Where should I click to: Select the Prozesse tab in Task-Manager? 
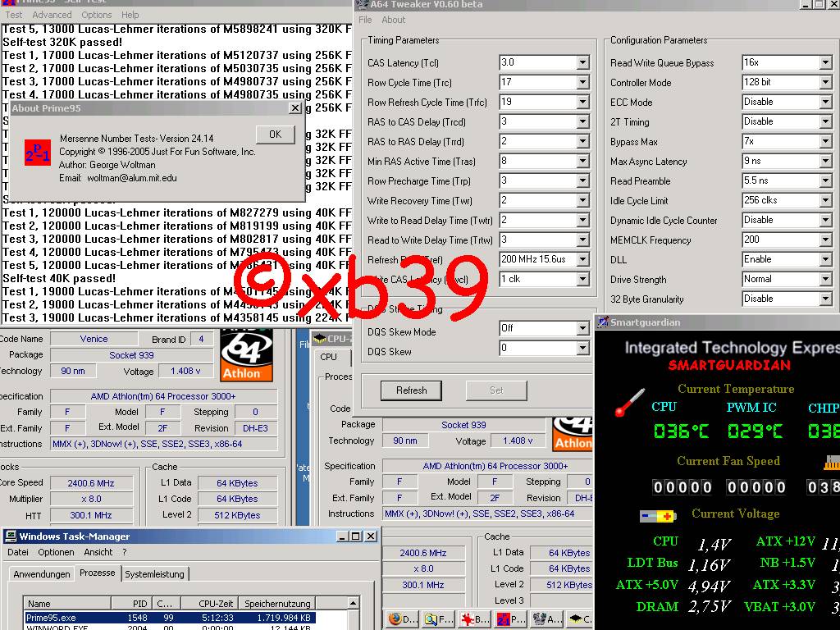pyautogui.click(x=97, y=573)
